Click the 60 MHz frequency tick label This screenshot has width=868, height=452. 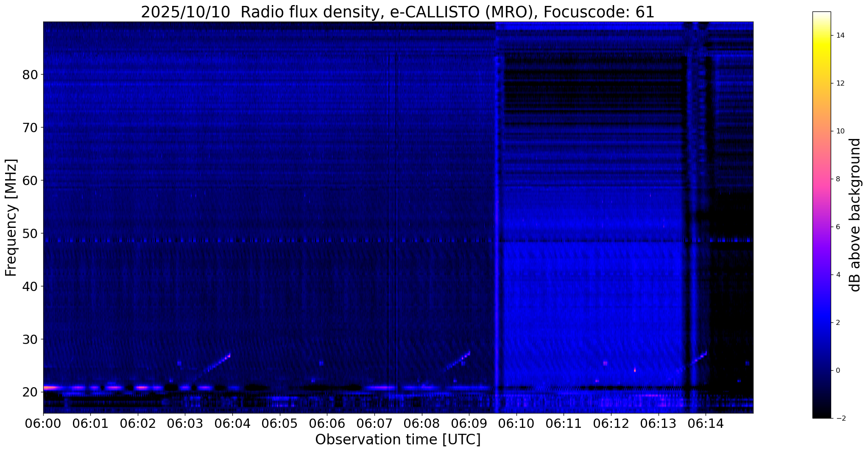click(30, 180)
